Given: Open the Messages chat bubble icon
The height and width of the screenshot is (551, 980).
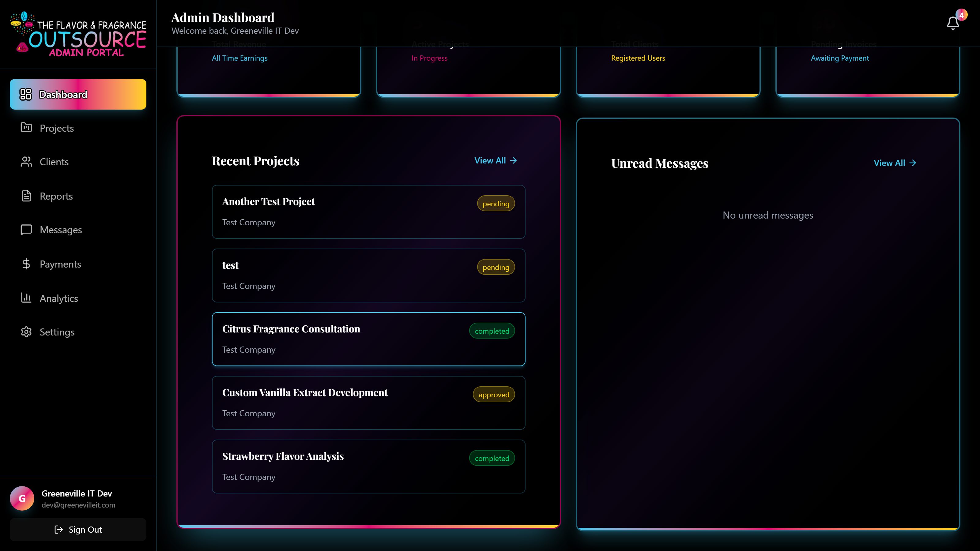Looking at the screenshot, I should tap(25, 230).
